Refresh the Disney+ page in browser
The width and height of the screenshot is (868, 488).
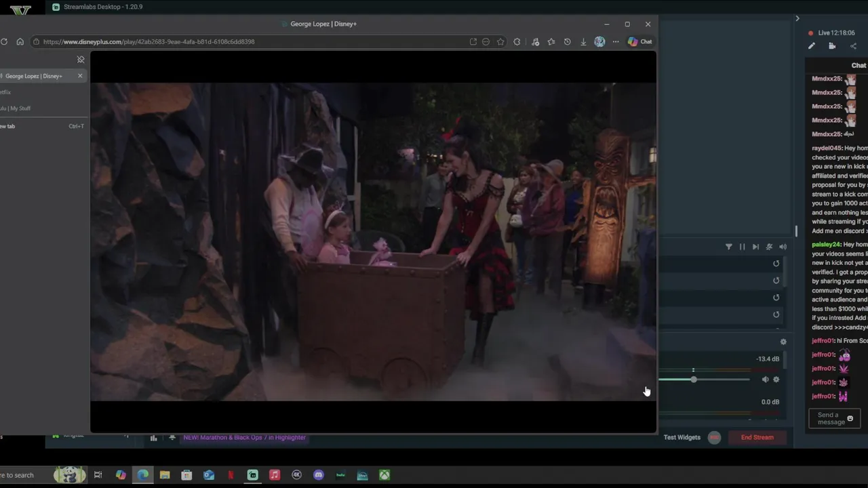pos(4,42)
